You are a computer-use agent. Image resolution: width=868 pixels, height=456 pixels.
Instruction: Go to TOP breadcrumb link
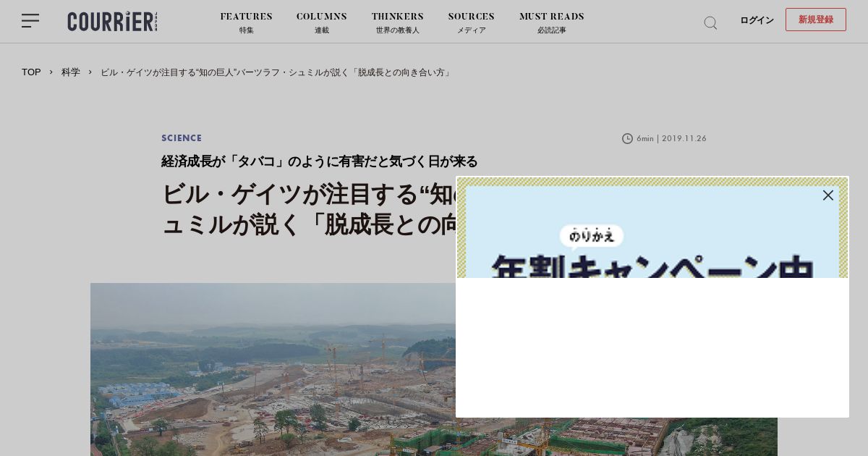point(31,72)
